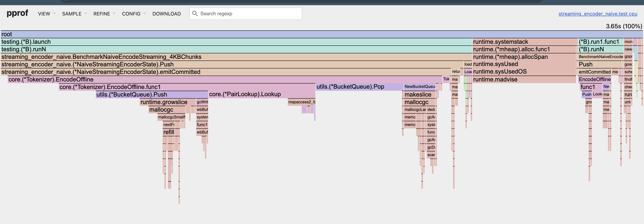The image size is (644, 224).
Task: Click the magnifying glass search icon
Action: click(195, 14)
